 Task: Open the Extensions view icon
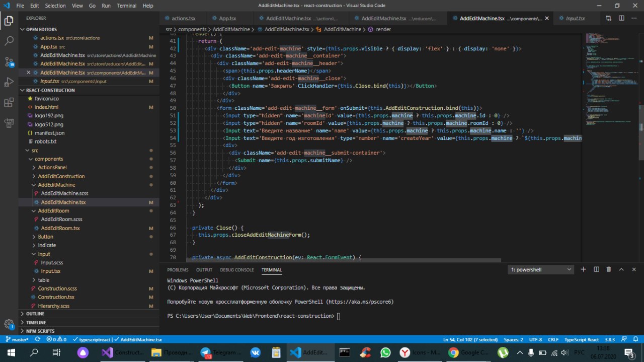(x=9, y=103)
